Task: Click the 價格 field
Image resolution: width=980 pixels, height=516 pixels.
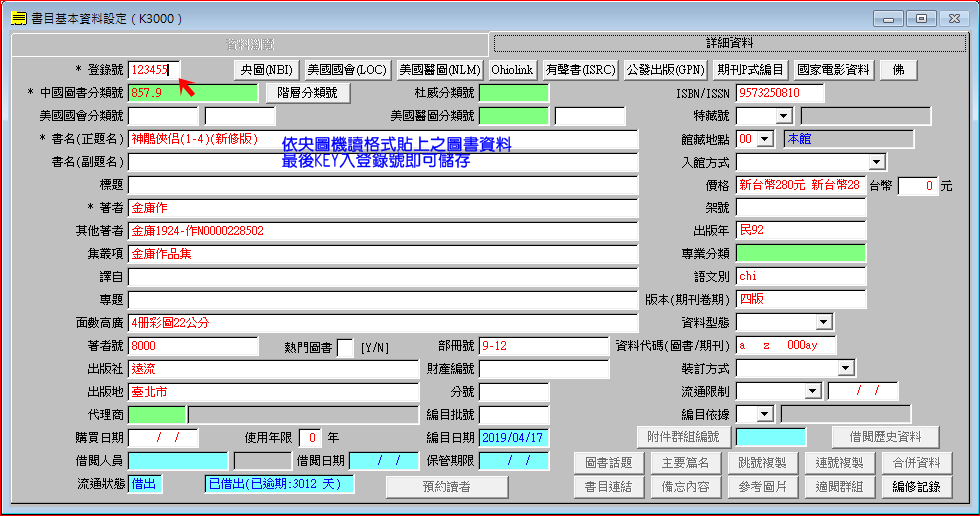Action: 801,185
